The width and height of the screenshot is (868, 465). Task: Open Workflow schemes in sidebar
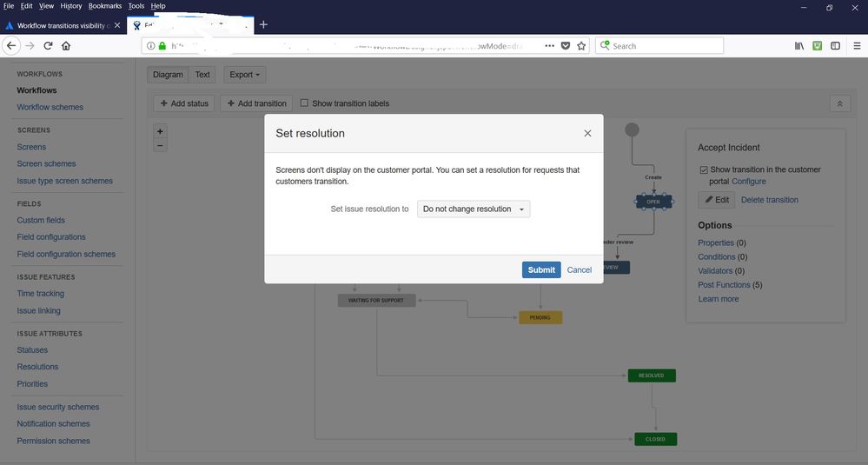pyautogui.click(x=50, y=108)
